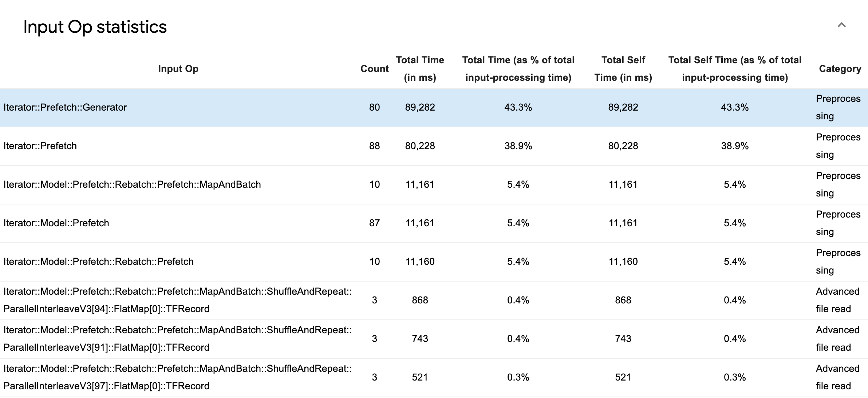Sort table by Category column
This screenshot has width=868, height=398.
click(840, 69)
